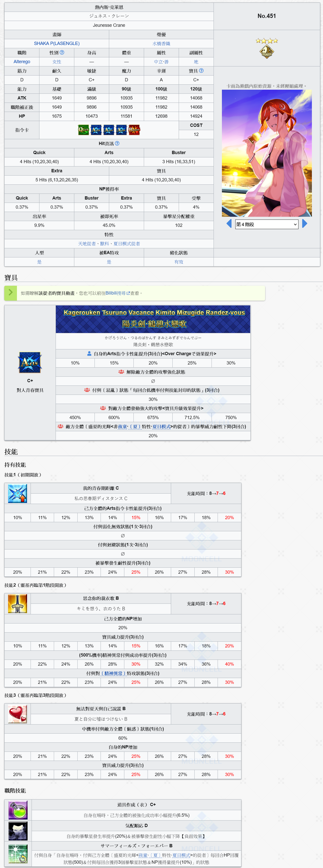The image size is (323, 868).
Task: Click skill 2 思念你的裁衣歌 sword icon
Action: point(17,604)
